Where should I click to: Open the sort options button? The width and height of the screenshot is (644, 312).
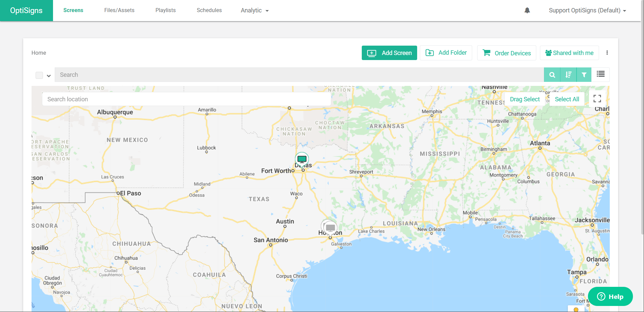coord(568,75)
